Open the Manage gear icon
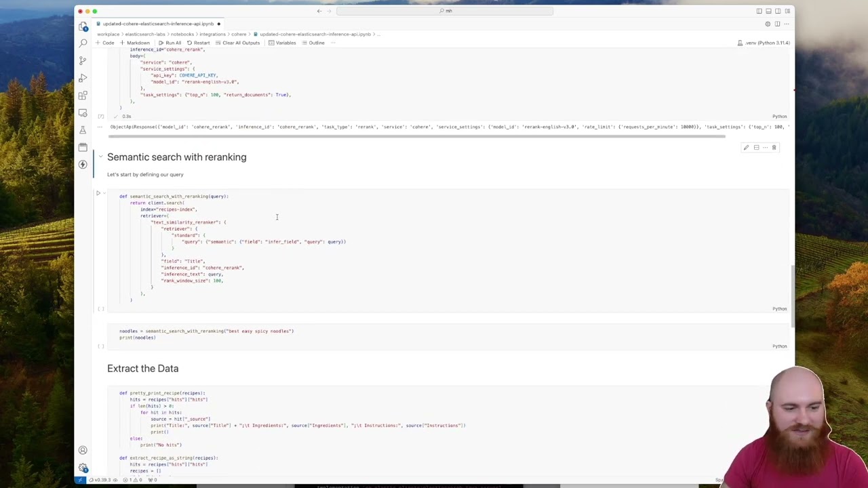Viewport: 868px width, 488px height. (x=83, y=468)
